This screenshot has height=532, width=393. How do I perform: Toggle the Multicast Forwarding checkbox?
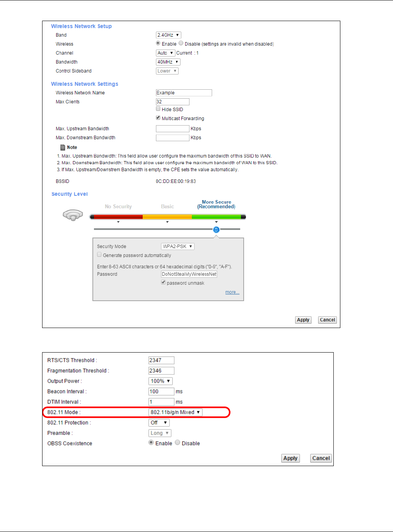158,118
